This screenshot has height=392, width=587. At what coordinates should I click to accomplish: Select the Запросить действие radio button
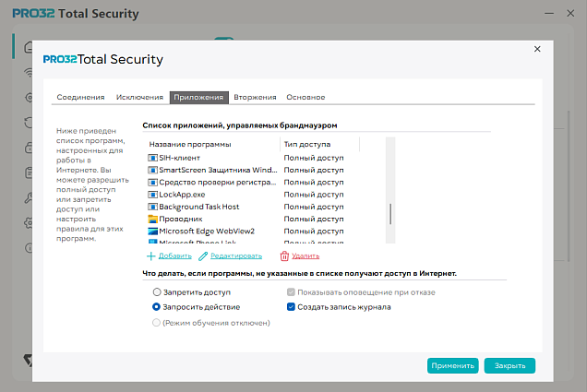(157, 307)
